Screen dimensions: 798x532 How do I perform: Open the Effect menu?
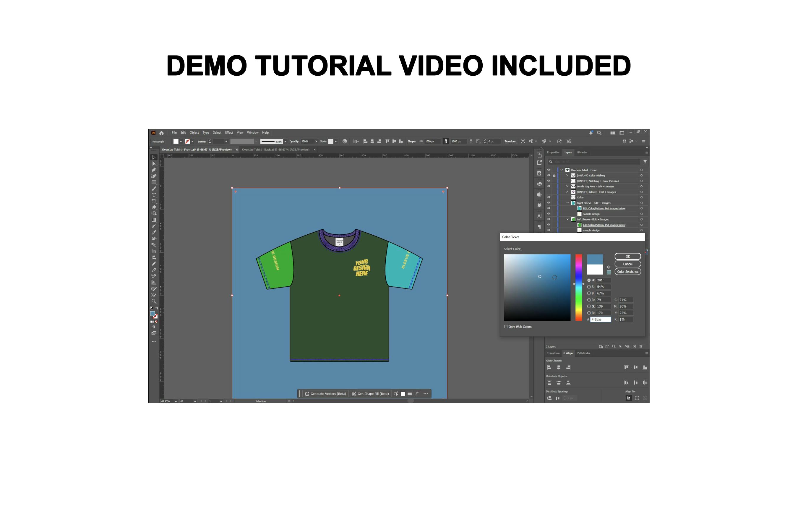point(229,133)
